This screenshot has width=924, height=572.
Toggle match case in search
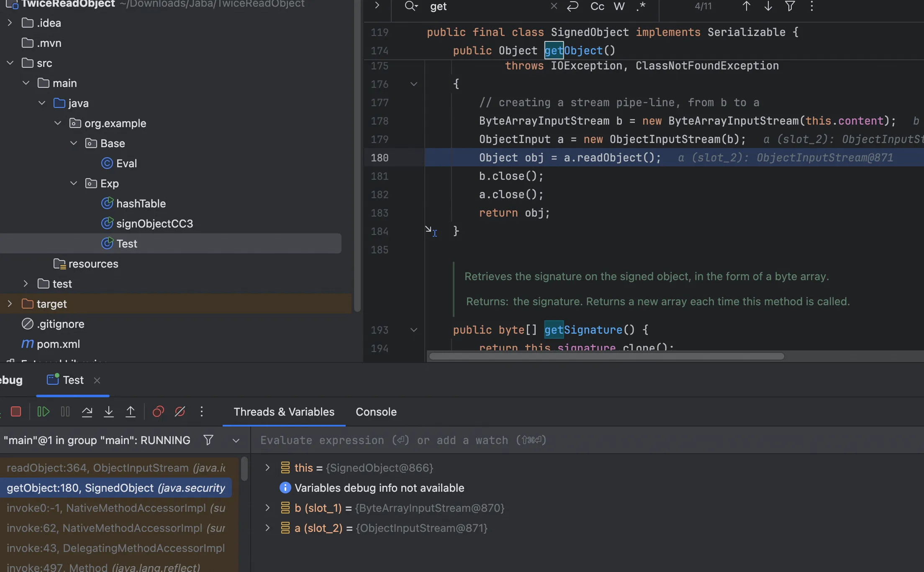click(x=597, y=6)
